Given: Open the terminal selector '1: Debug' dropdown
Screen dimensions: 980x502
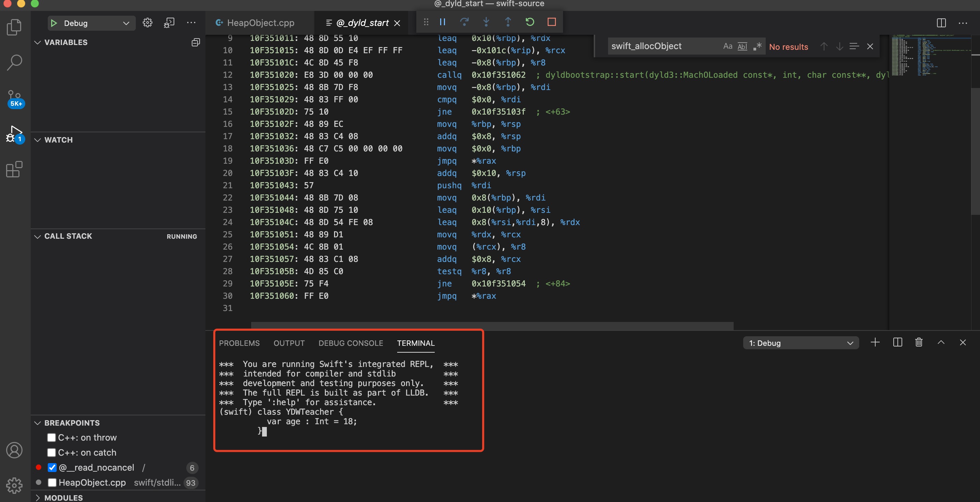Looking at the screenshot, I should coord(801,343).
